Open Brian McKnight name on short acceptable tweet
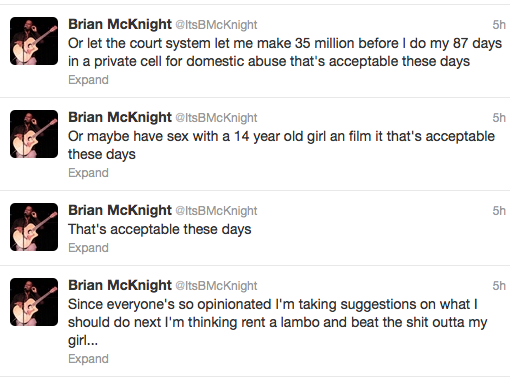Image resolution: width=510 pixels, height=383 pixels. tap(120, 210)
